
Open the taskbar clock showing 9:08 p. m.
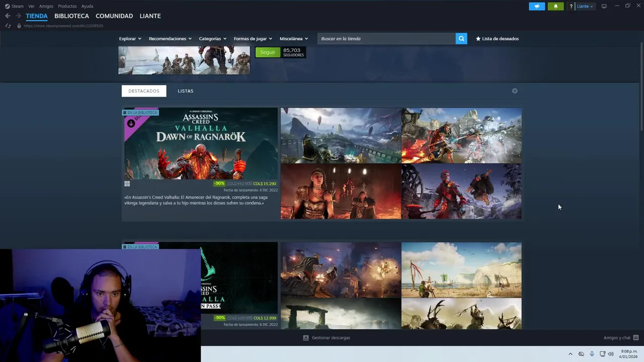[x=628, y=354]
